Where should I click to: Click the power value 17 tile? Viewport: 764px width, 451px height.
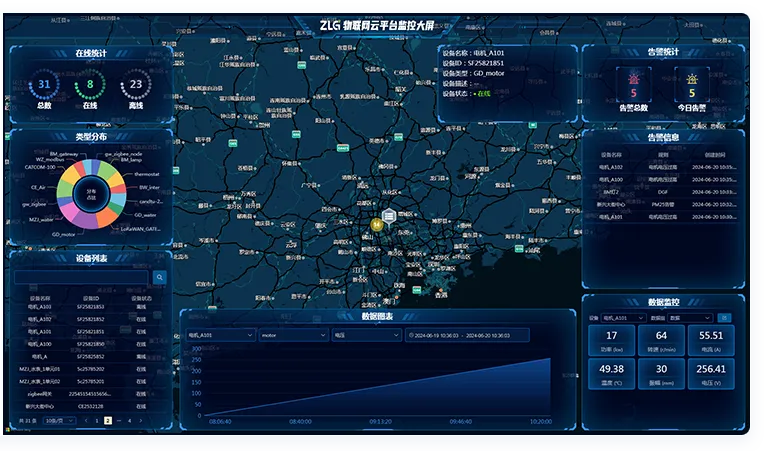611,340
